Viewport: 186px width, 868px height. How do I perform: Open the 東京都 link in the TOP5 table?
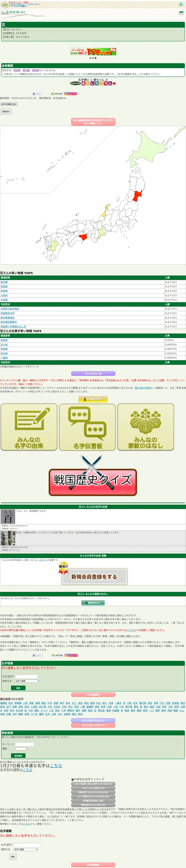point(4,282)
